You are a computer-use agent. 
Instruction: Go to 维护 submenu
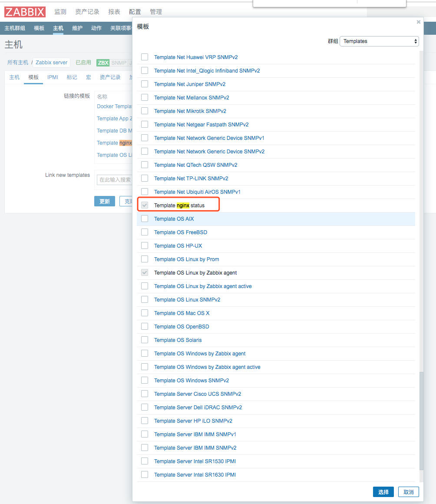(77, 28)
